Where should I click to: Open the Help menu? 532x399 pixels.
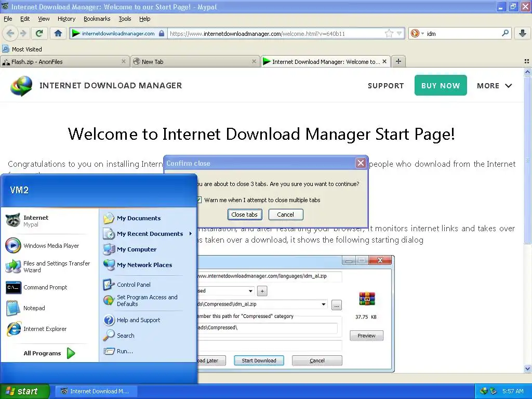click(144, 19)
